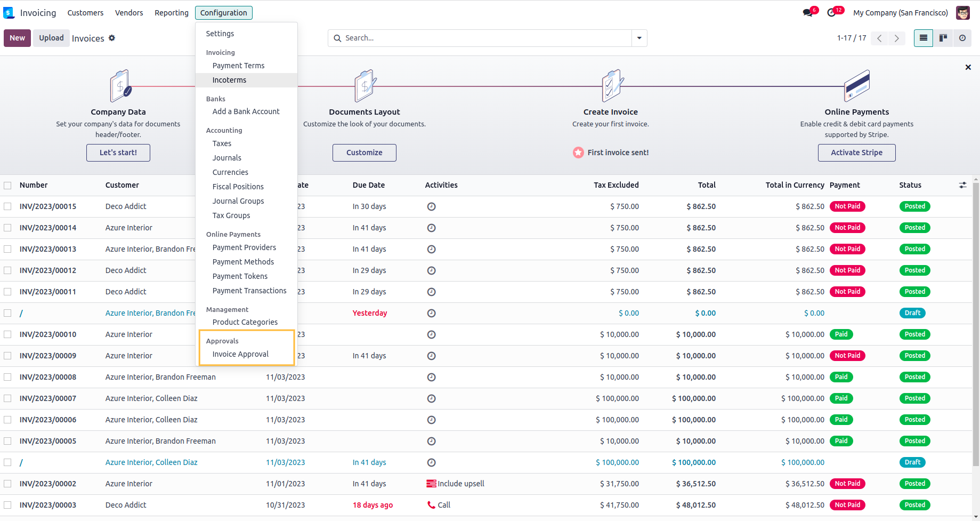980x521 pixels.
Task: Open company switcher My Company (San Francisco)
Action: (x=900, y=13)
